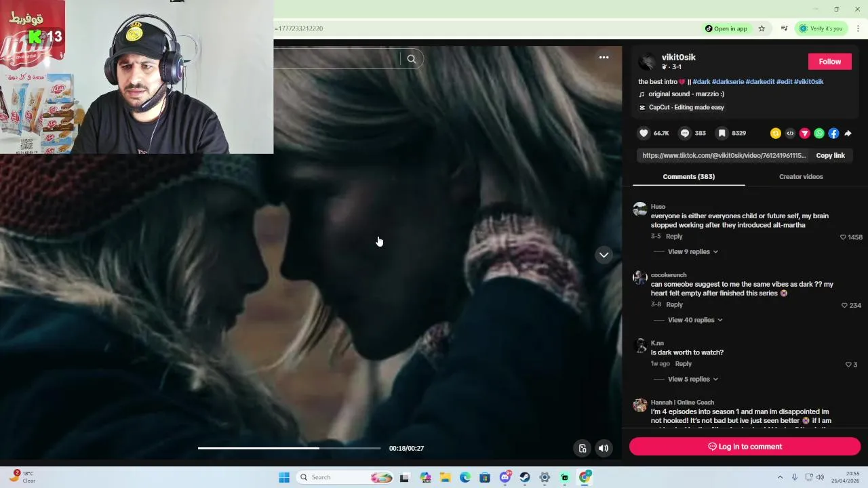The width and height of the screenshot is (868, 488).
Task: Click taskbar Search box
Action: click(x=346, y=477)
